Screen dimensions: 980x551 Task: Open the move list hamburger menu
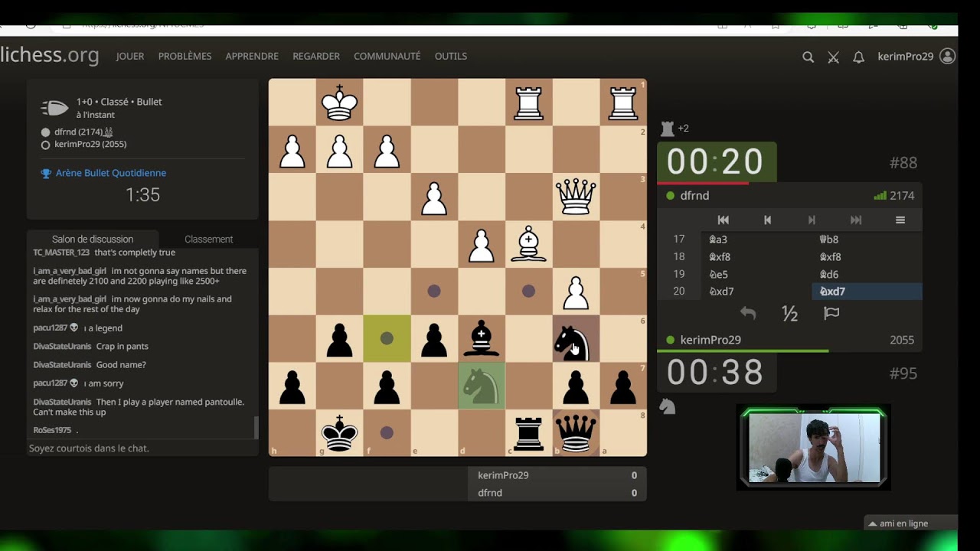pyautogui.click(x=900, y=220)
